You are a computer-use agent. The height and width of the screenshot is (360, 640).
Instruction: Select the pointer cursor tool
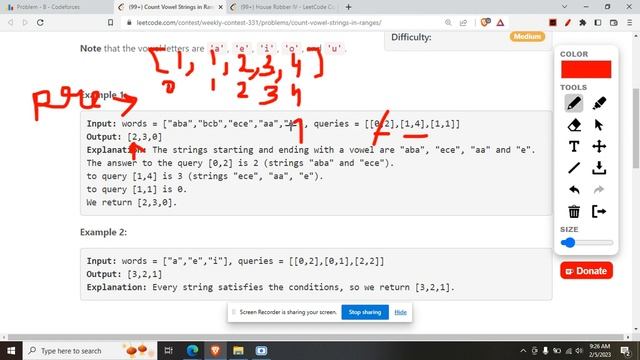click(x=599, y=125)
